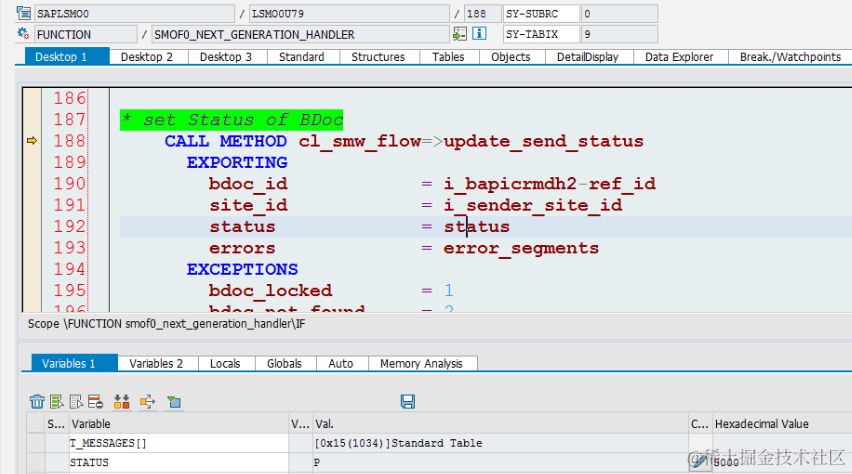The image size is (852, 474).
Task: Click the main program icon beside SAPLSMO0
Action: 23,13
